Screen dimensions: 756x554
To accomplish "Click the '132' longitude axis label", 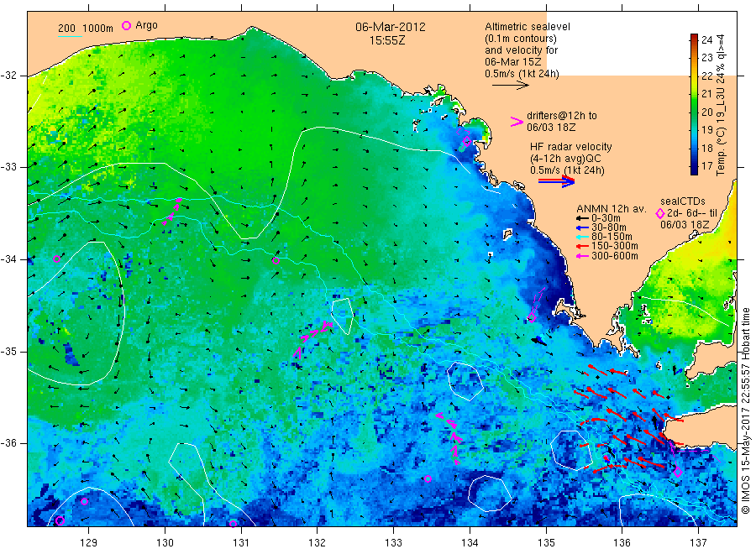I will click(x=318, y=543).
